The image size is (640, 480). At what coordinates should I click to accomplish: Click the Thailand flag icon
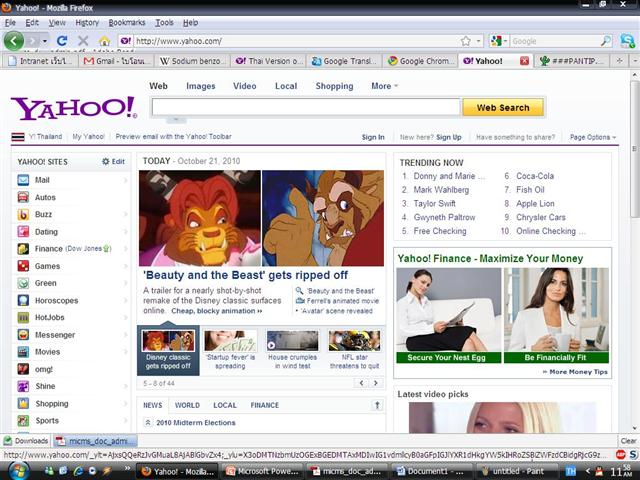[18, 137]
